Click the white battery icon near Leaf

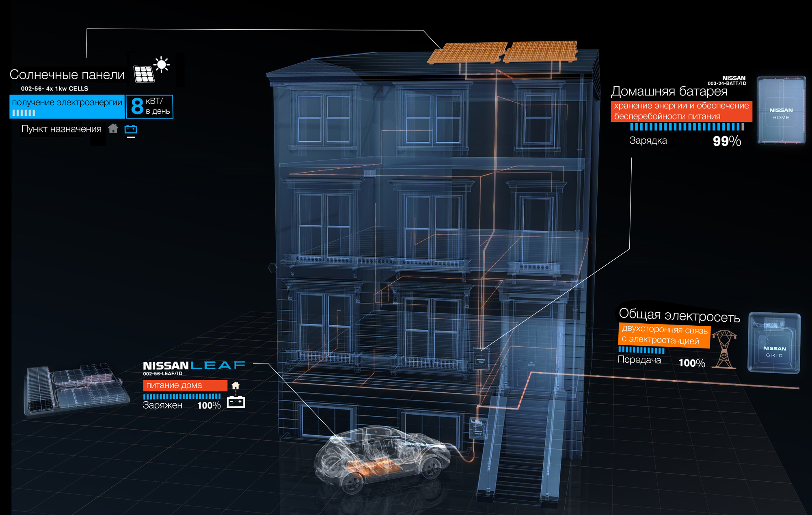pos(236,402)
